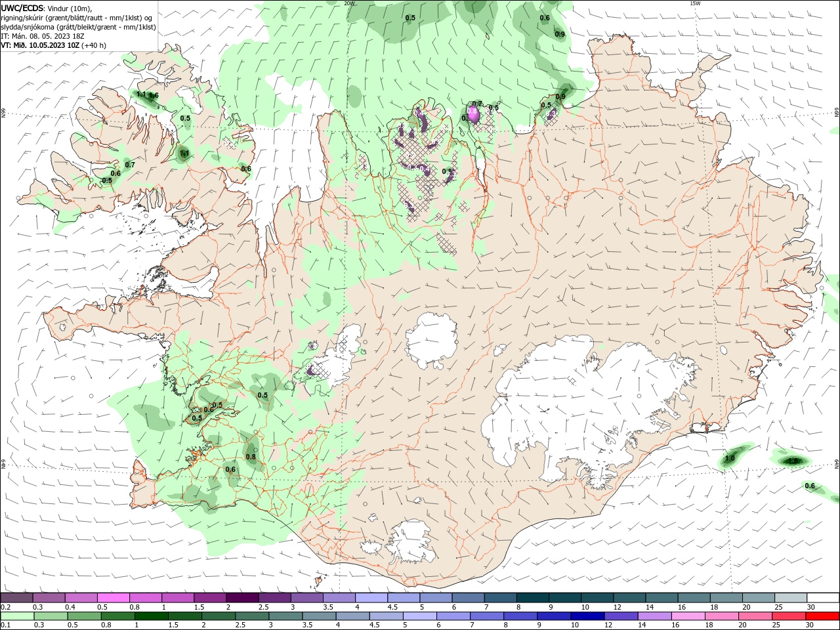The width and height of the screenshot is (840, 630).
Task: Click the dark teal 8 swatch in snow legend
Action: [x=533, y=598]
